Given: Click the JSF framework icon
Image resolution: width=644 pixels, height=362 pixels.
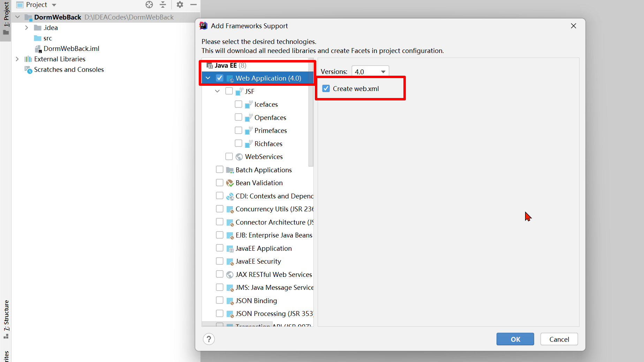Looking at the screenshot, I should click(239, 91).
